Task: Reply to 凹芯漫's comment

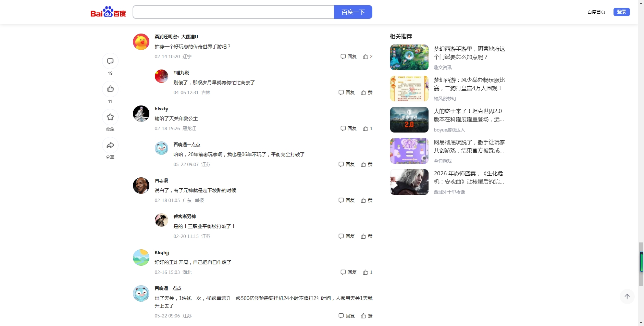Action: 347,200
